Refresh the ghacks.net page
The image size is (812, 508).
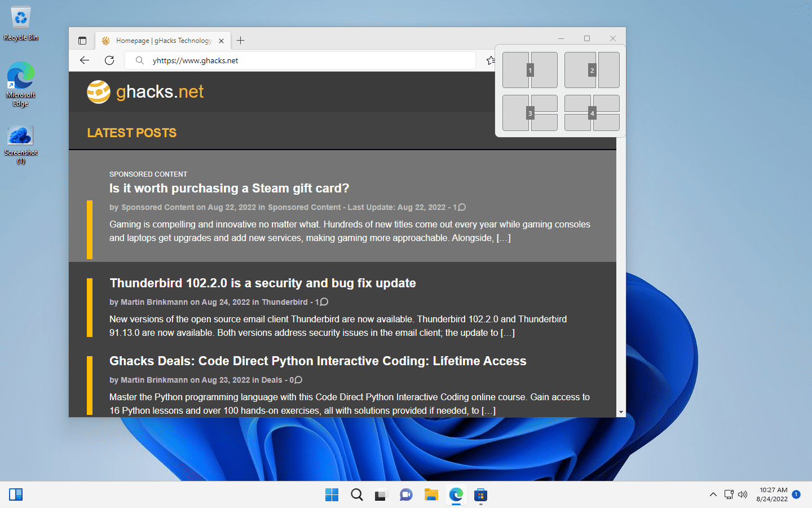(x=109, y=60)
